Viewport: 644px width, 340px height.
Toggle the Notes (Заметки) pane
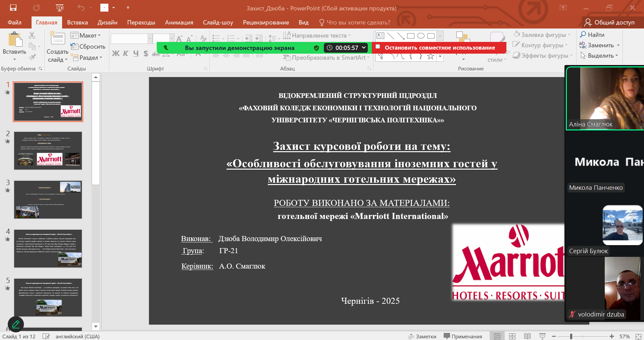click(x=422, y=336)
